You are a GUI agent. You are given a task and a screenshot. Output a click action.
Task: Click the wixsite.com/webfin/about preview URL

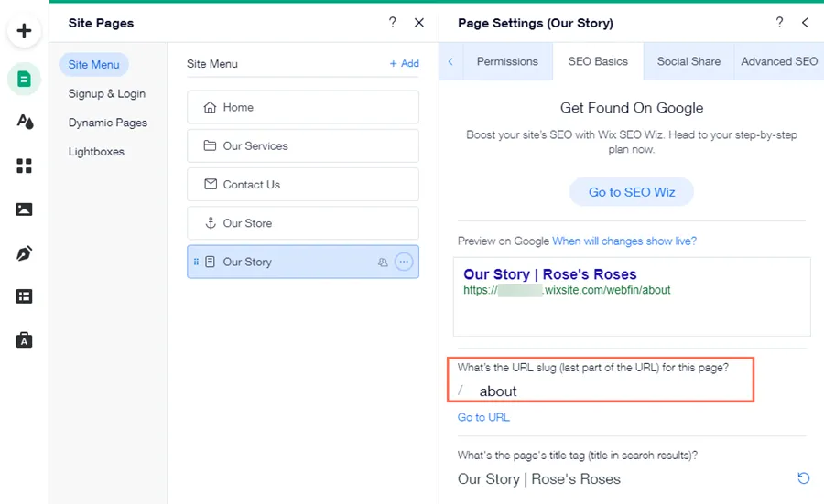[567, 290]
